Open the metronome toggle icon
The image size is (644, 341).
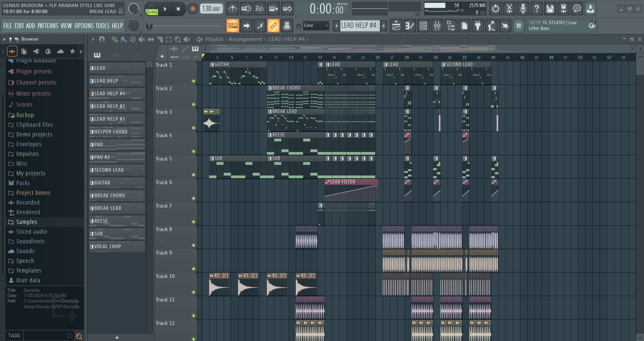pos(232,9)
